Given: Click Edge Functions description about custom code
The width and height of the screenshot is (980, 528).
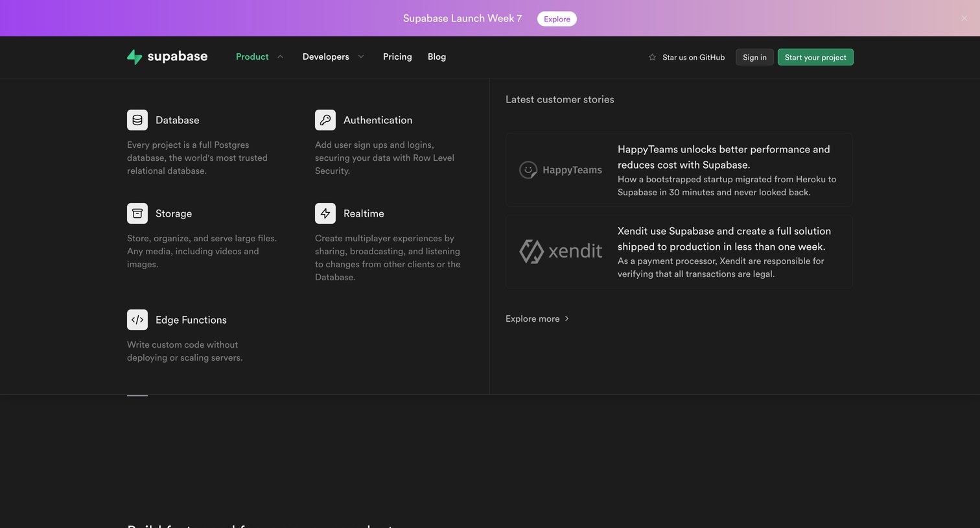Looking at the screenshot, I should pos(185,351).
